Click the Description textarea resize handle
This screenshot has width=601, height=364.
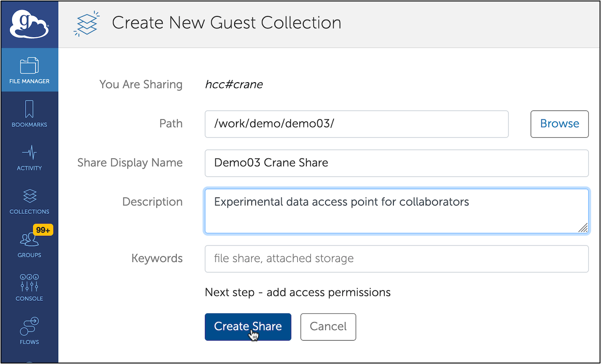583,228
